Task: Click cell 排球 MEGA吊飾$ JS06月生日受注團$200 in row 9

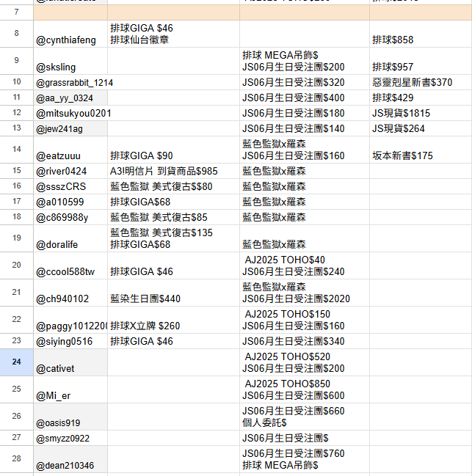Action: tap(305, 61)
